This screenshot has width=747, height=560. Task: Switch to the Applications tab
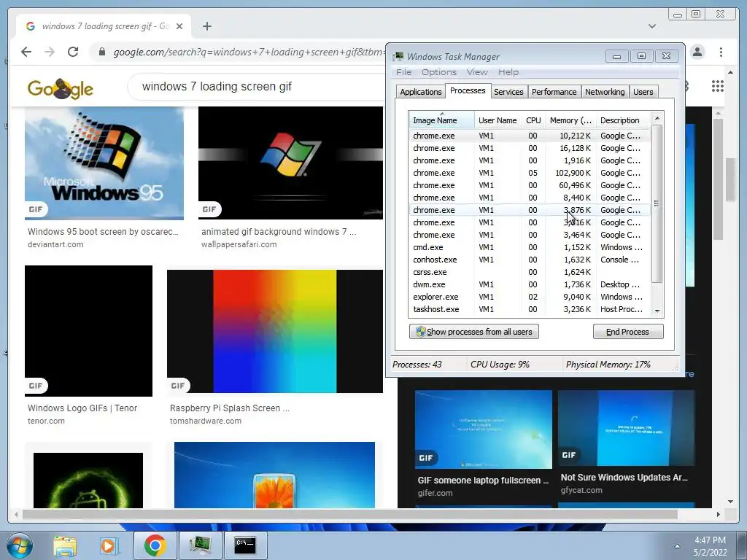(421, 92)
